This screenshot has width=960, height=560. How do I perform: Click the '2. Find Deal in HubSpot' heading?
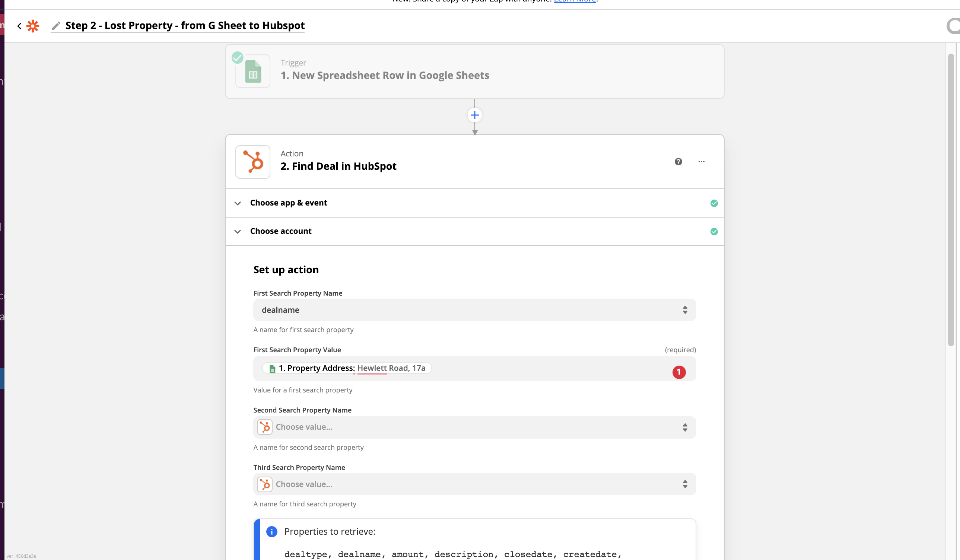(x=338, y=166)
